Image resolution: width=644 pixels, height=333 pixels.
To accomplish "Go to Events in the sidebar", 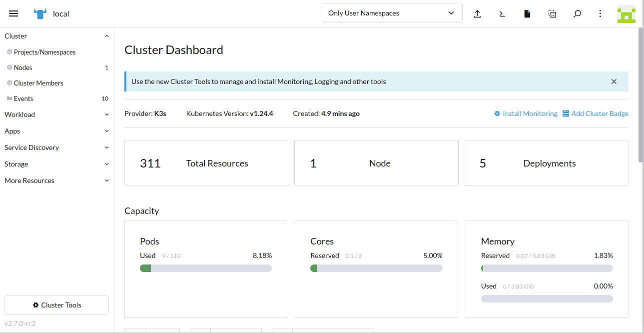I will point(23,98).
